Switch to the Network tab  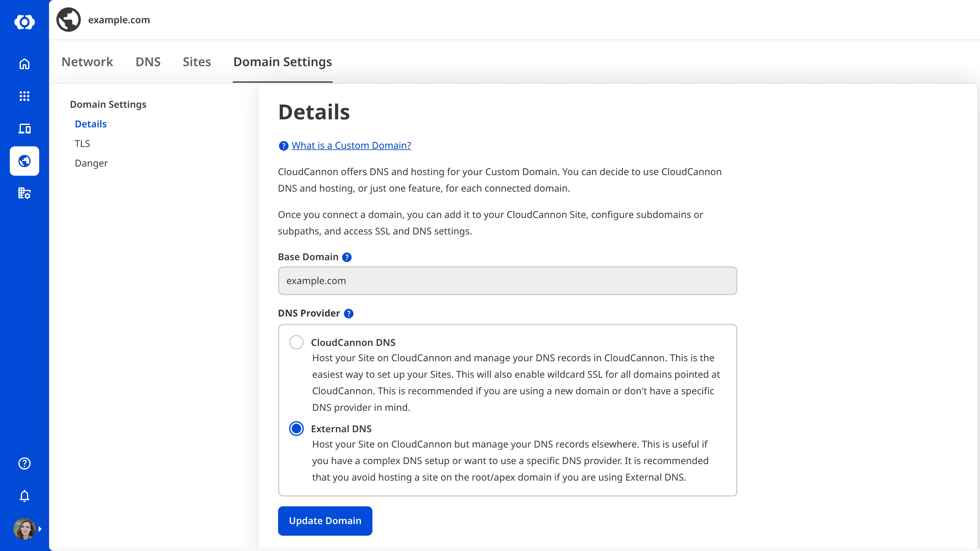(x=87, y=62)
